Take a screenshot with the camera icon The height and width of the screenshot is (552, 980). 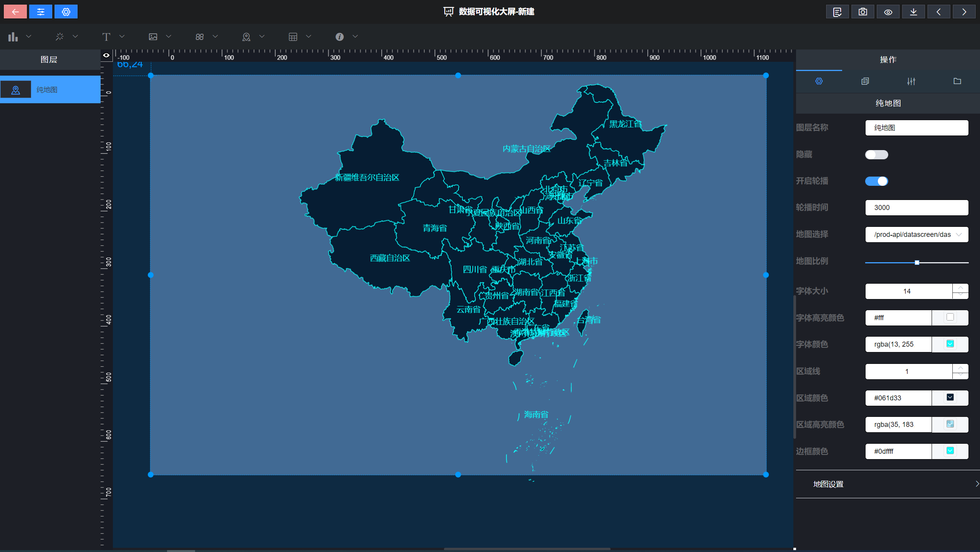pyautogui.click(x=862, y=12)
